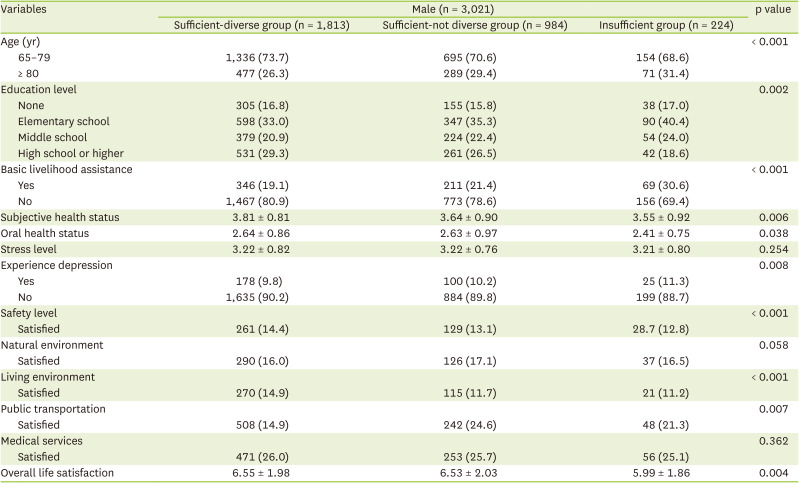
Task: Select the 'Oral health status' row label
Action: [45, 233]
